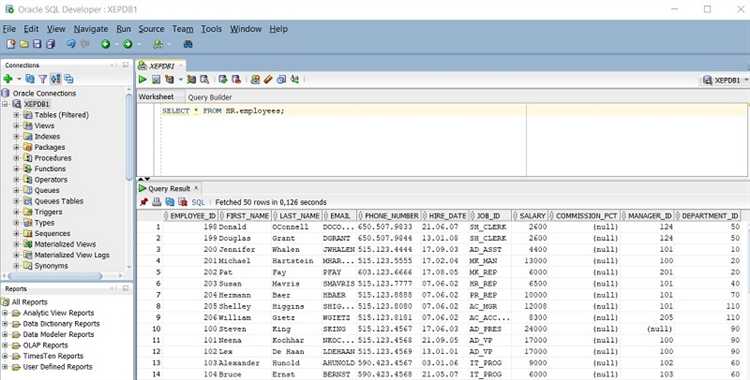Select the Worksheet tab

156,97
